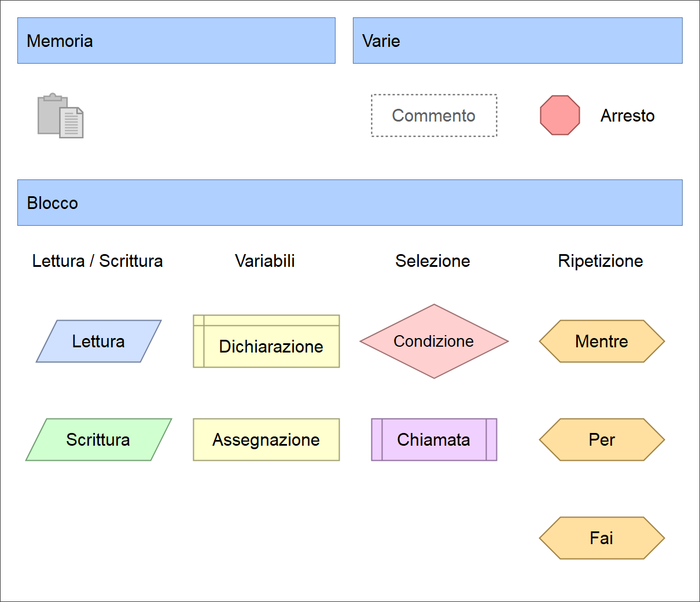Pick the purple Chiamata block
The width and height of the screenshot is (700, 602).
coord(434,440)
